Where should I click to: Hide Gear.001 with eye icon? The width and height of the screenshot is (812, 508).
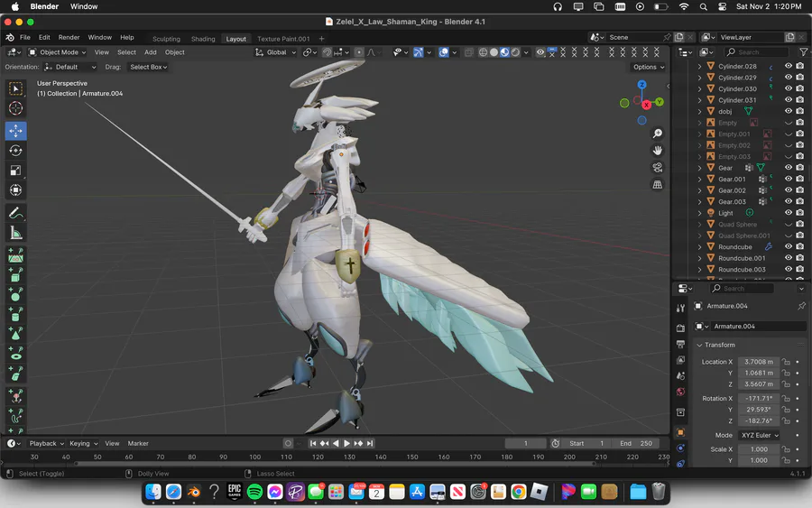point(789,179)
